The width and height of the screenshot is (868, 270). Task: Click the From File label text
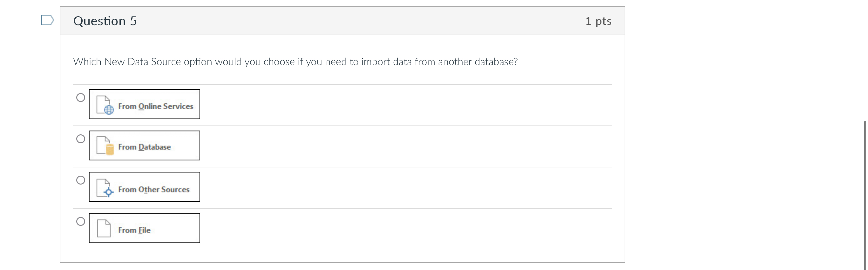(x=134, y=230)
